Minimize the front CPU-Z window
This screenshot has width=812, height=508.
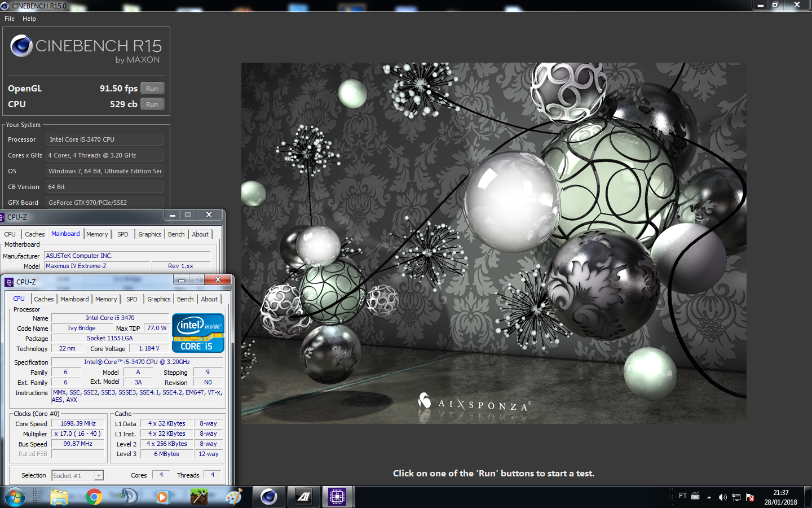pyautogui.click(x=182, y=280)
